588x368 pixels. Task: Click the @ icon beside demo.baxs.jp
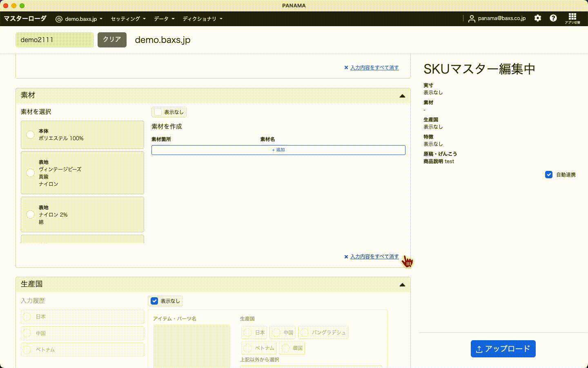(59, 19)
